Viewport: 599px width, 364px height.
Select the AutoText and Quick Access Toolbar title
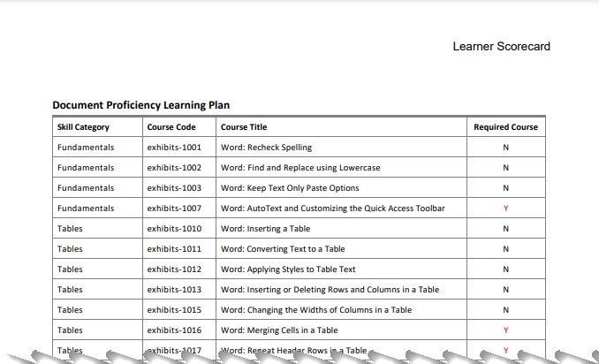click(333, 209)
